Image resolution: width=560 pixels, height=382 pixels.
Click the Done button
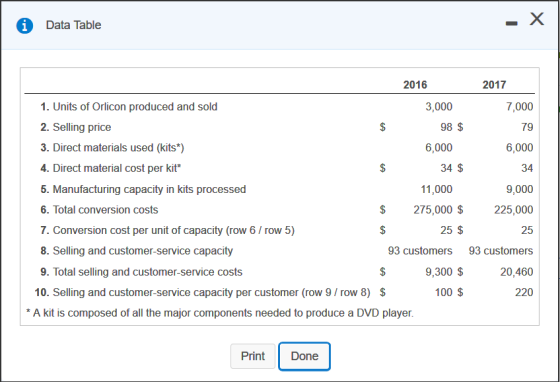pyautogui.click(x=304, y=356)
